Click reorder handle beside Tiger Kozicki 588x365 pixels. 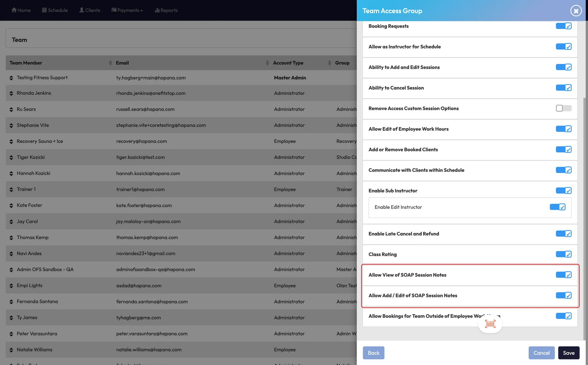click(11, 157)
